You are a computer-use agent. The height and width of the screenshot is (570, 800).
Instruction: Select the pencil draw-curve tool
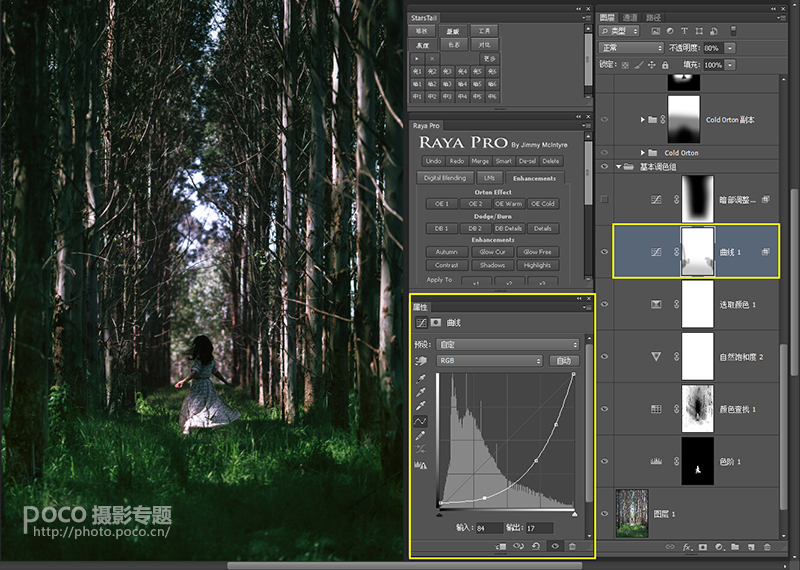pos(420,436)
